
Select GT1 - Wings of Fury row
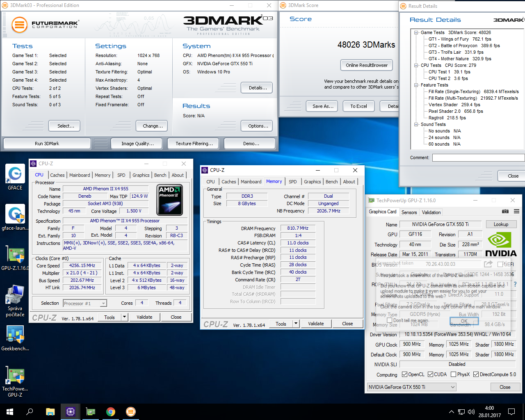pos(460,39)
